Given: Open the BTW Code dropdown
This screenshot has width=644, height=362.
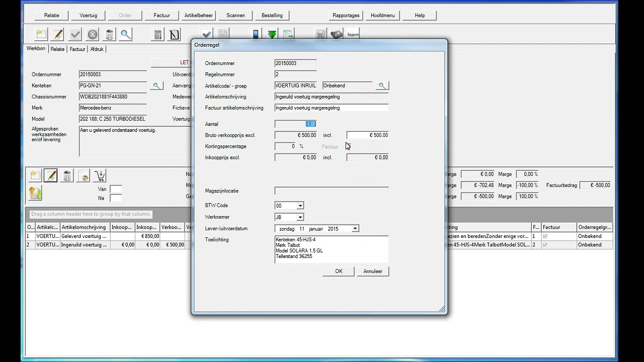Looking at the screenshot, I should pyautogui.click(x=300, y=206).
